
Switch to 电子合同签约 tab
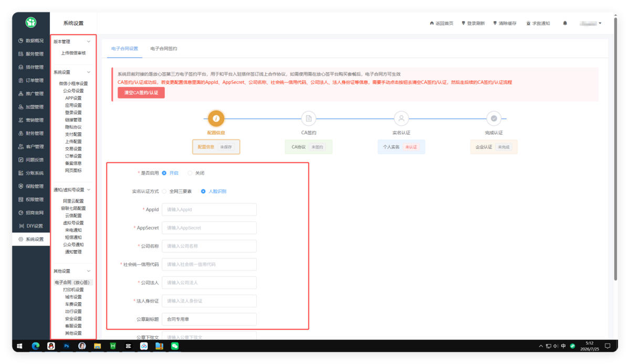(x=164, y=49)
